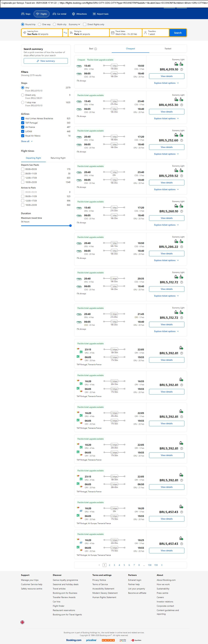Click the calendar icon in Travel dates field

[x=113, y=33]
